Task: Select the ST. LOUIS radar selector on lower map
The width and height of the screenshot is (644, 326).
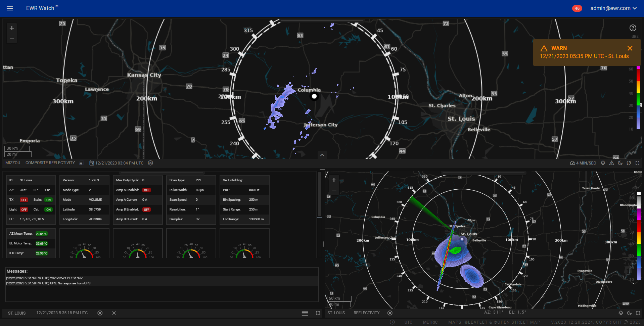Action: [x=336, y=313]
